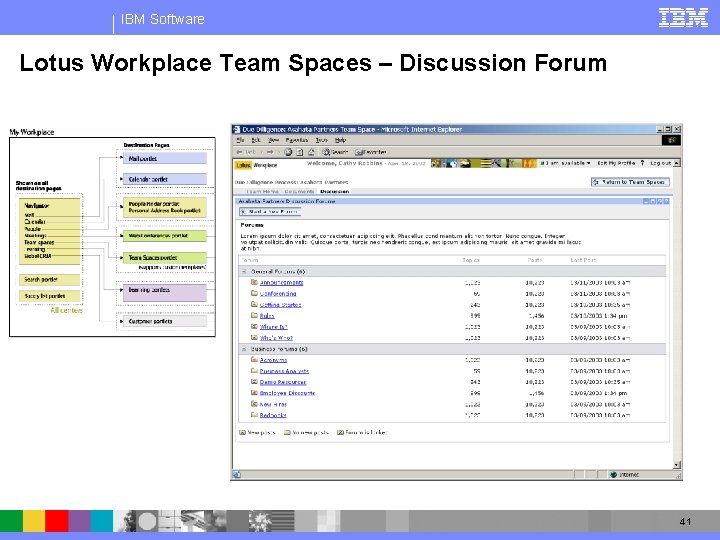The height and width of the screenshot is (540, 720).
Task: Click the Back arrow in IE toolbar
Action: (x=240, y=152)
